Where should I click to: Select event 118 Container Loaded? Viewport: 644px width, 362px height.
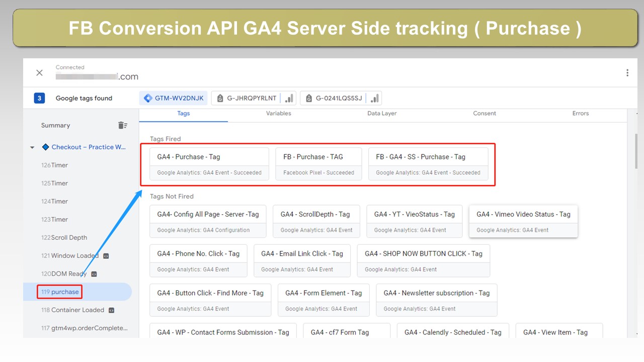click(72, 310)
